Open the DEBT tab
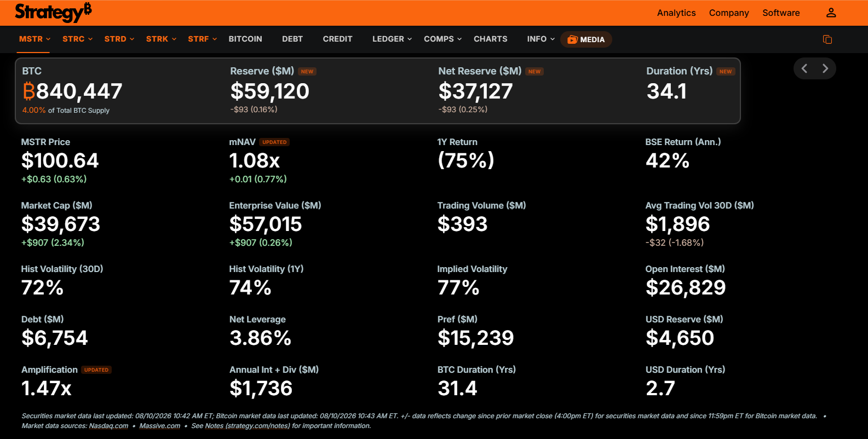The width and height of the screenshot is (868, 439). coord(292,39)
